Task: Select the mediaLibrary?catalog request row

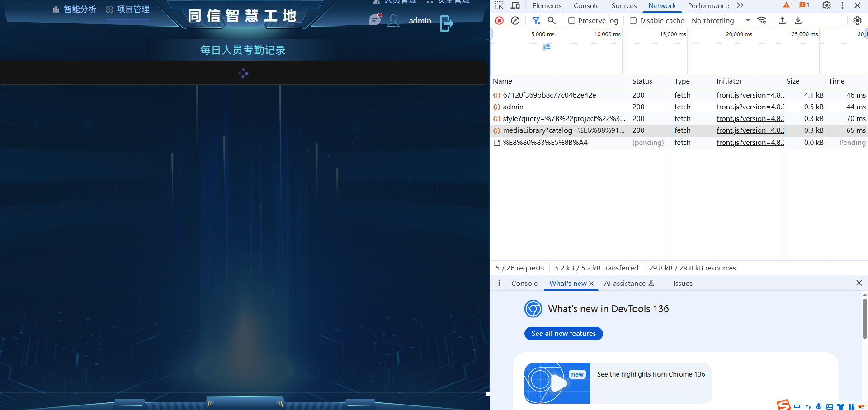Action: [679, 130]
